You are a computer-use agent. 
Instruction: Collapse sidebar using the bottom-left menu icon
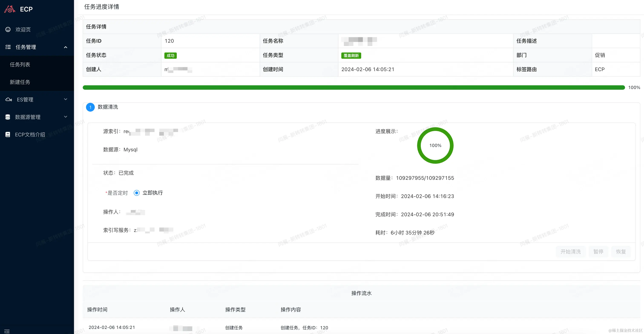(7, 331)
